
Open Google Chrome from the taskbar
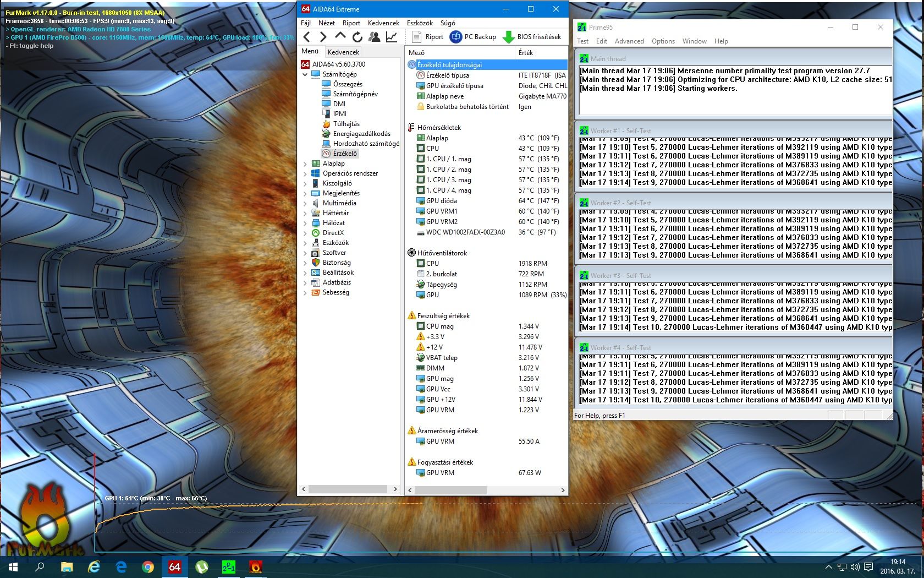(148, 566)
